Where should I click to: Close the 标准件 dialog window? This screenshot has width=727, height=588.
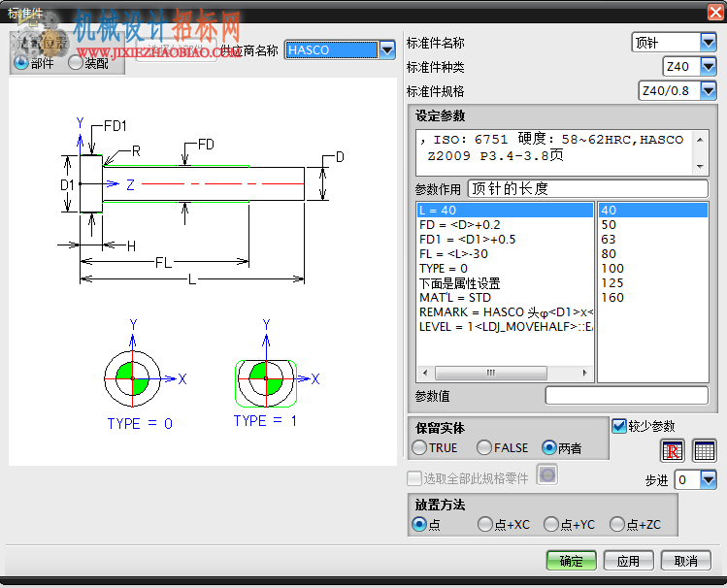point(716,12)
